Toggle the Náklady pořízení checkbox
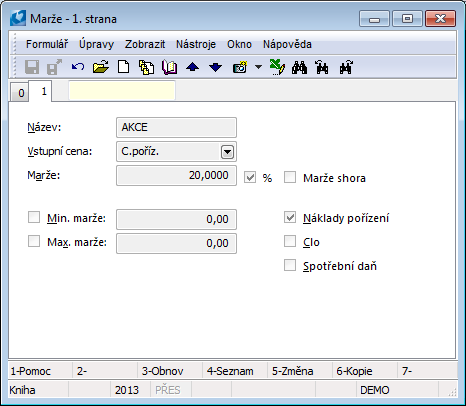The height and width of the screenshot is (406, 466). 290,217
